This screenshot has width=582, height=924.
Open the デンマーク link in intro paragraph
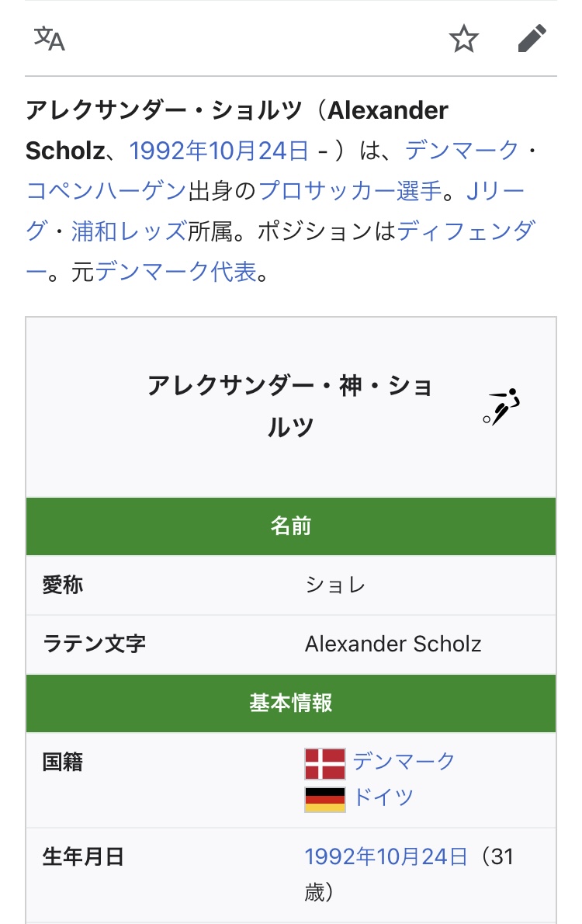[x=462, y=150]
